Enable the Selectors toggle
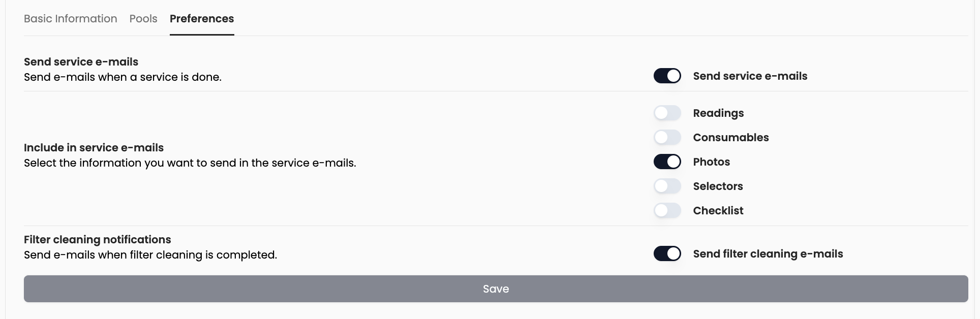 pos(667,186)
